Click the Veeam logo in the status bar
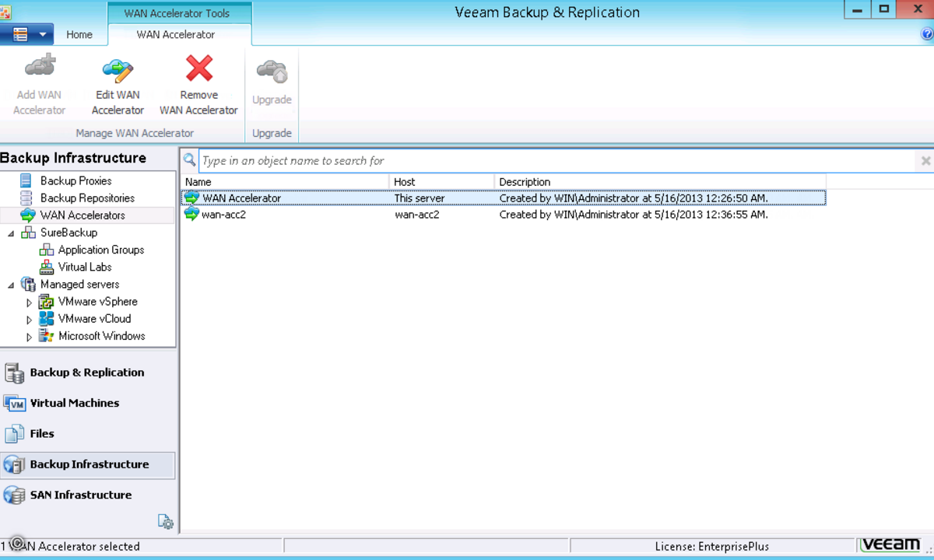Viewport: 934px width, 560px height. pos(891,546)
